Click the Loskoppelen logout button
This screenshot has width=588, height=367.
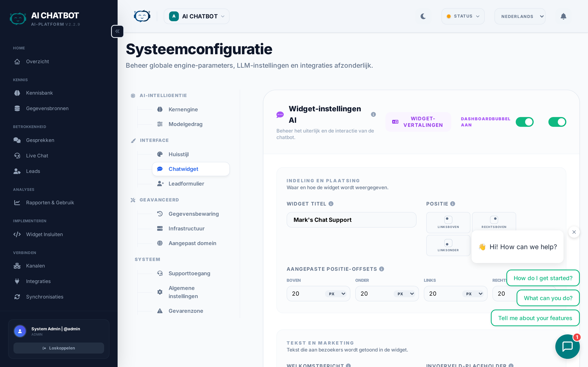pos(59,348)
